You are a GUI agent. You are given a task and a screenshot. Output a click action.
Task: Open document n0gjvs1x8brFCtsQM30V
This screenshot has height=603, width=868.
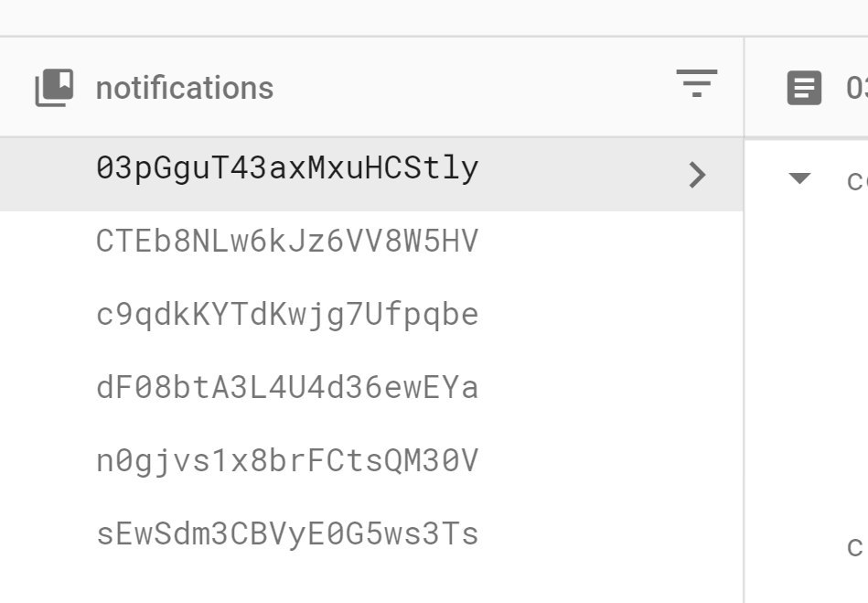pos(371,460)
